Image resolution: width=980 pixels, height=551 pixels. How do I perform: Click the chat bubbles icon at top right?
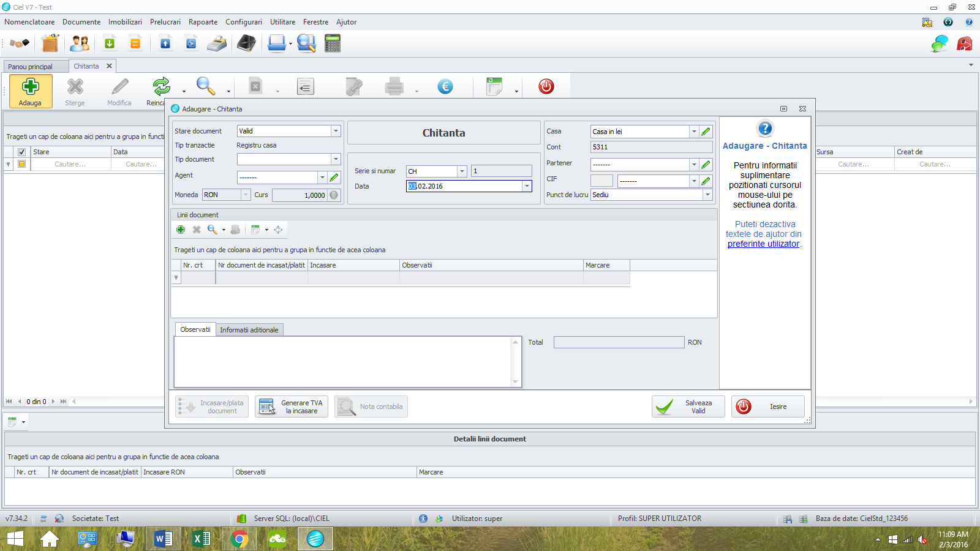point(940,43)
